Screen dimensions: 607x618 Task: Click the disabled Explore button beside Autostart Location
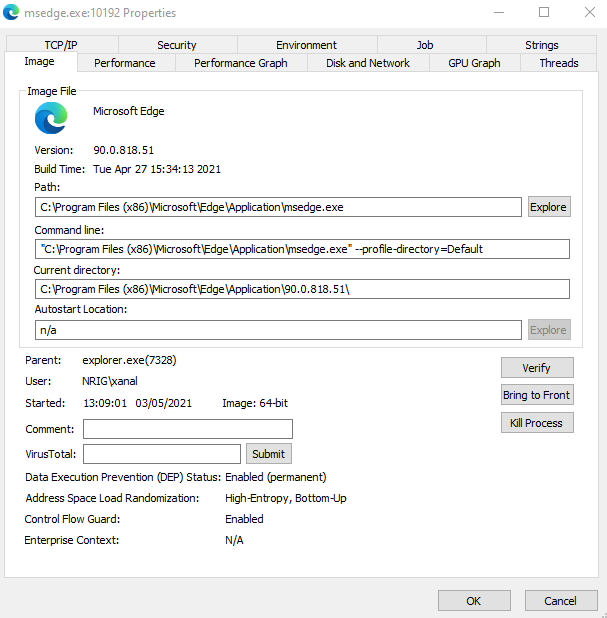point(549,330)
